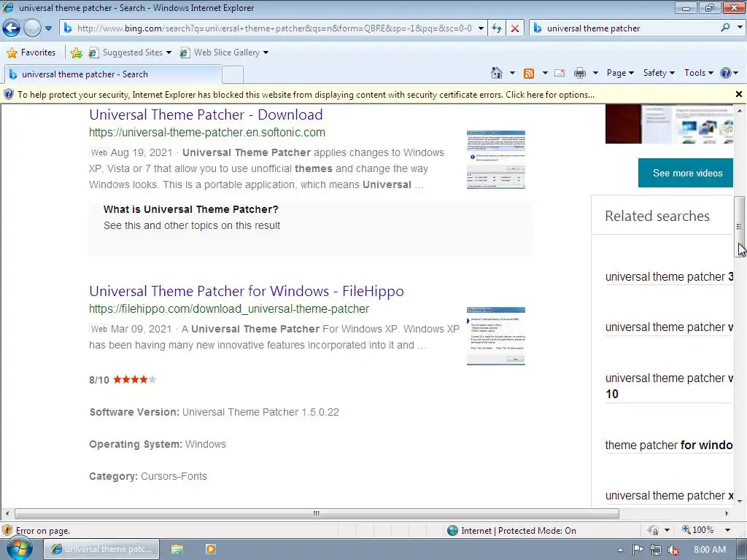
Task: Click the vertical scrollbar thumb
Action: (739, 226)
